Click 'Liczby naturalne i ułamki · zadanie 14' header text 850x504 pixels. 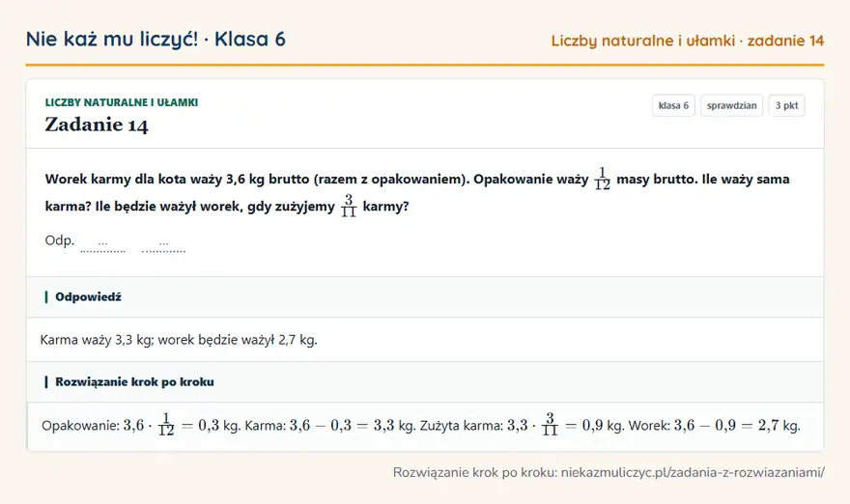point(688,41)
